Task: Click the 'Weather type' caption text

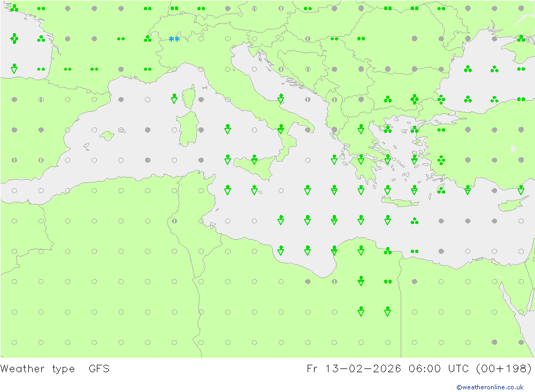Action: [37, 369]
